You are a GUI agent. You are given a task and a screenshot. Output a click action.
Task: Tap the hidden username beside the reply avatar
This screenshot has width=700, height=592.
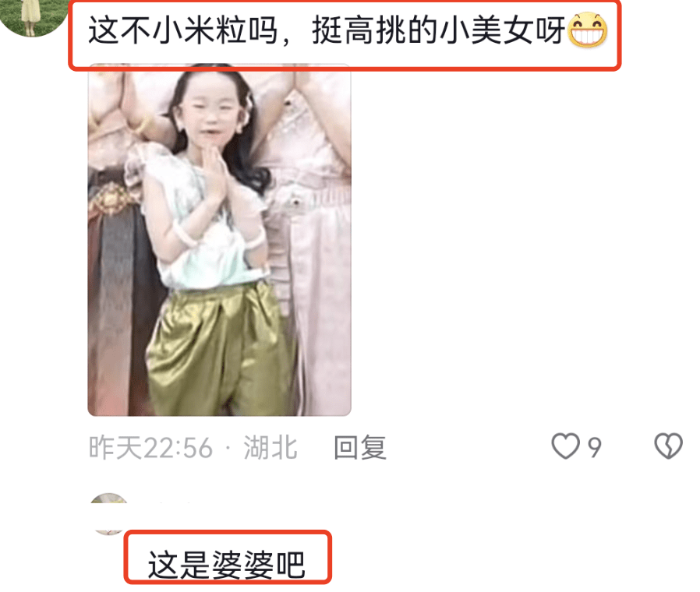(174, 504)
